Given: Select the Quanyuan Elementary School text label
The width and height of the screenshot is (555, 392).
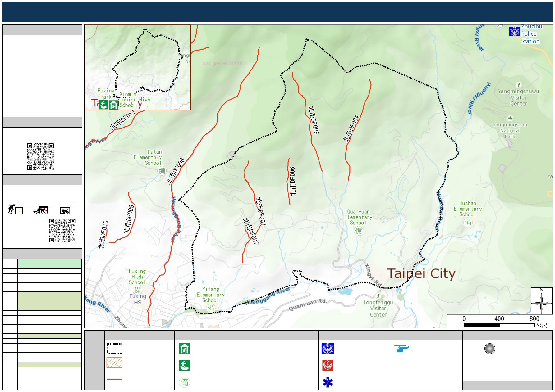Looking at the screenshot, I should [358, 217].
